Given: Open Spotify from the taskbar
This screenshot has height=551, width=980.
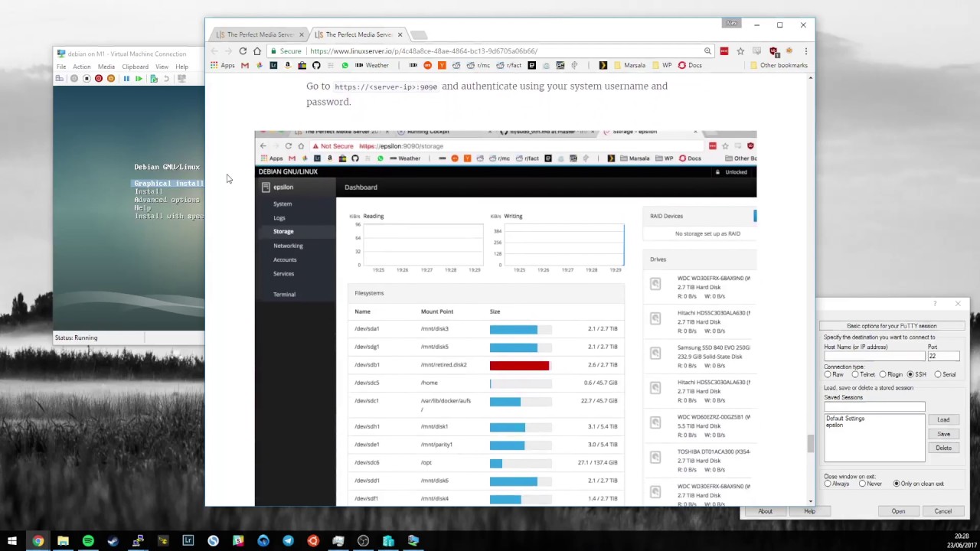Looking at the screenshot, I should [88, 541].
